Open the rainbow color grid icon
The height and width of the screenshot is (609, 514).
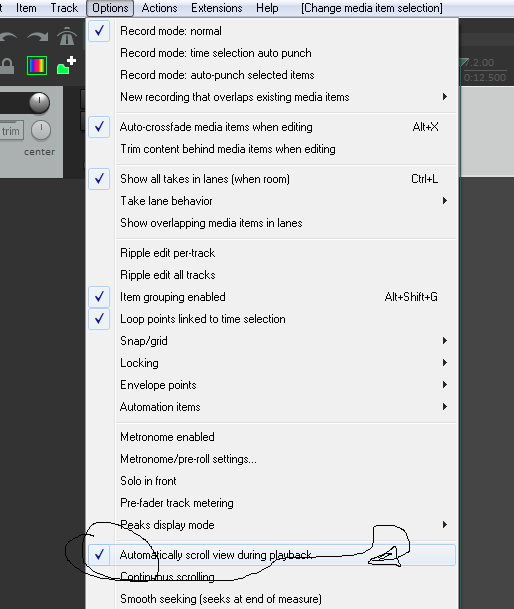pos(37,65)
